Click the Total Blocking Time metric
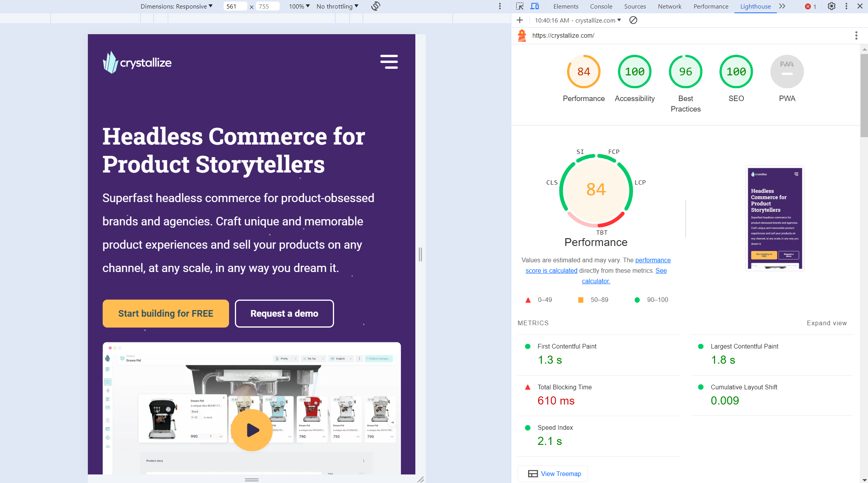 pyautogui.click(x=599, y=396)
